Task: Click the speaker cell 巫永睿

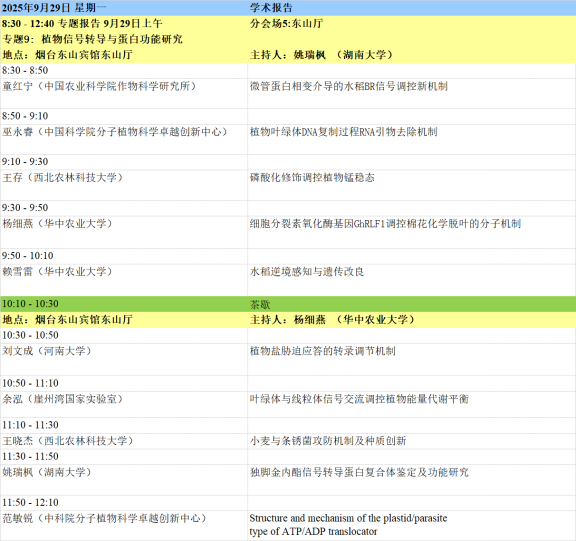Action: click(124, 139)
